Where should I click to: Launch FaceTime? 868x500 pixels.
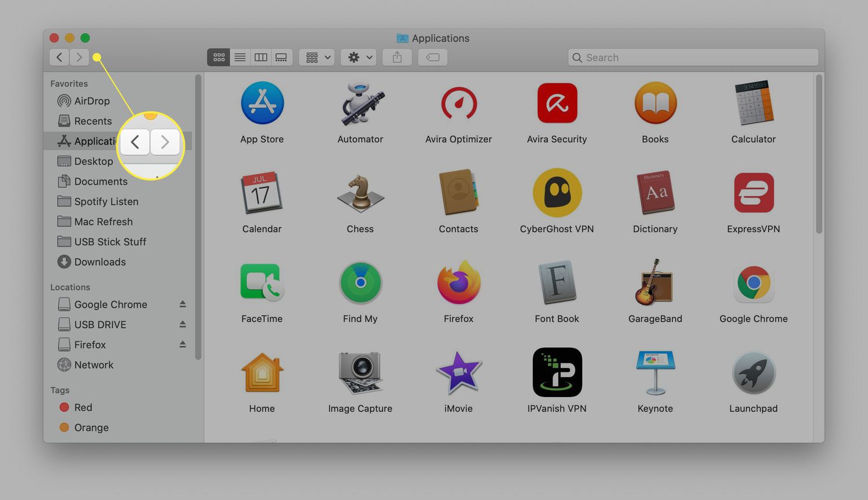[262, 282]
